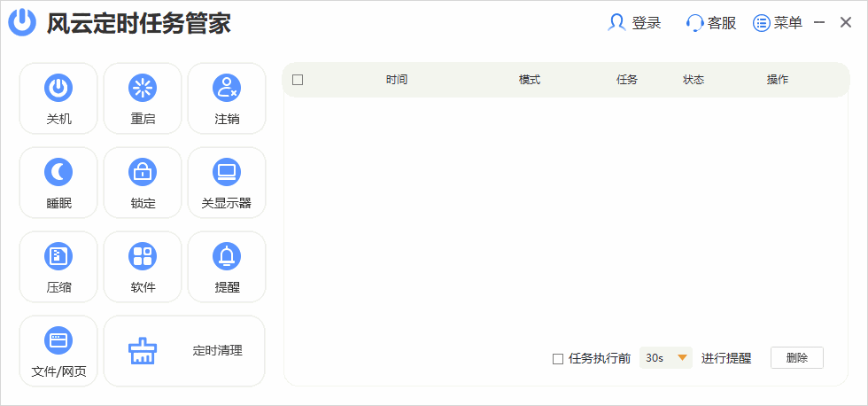
Task: Click the 提醒 (reminder) bell icon
Action: coord(227,256)
